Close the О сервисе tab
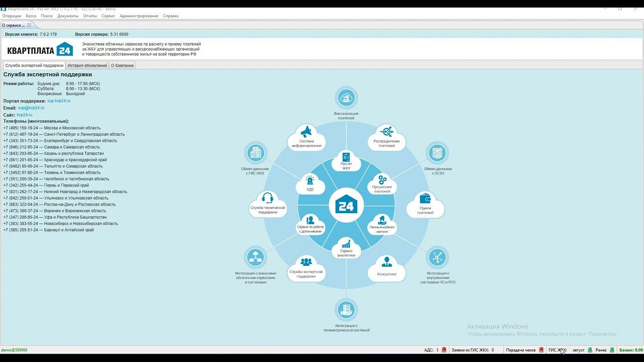Screen dimensions: 644x362 [29, 25]
